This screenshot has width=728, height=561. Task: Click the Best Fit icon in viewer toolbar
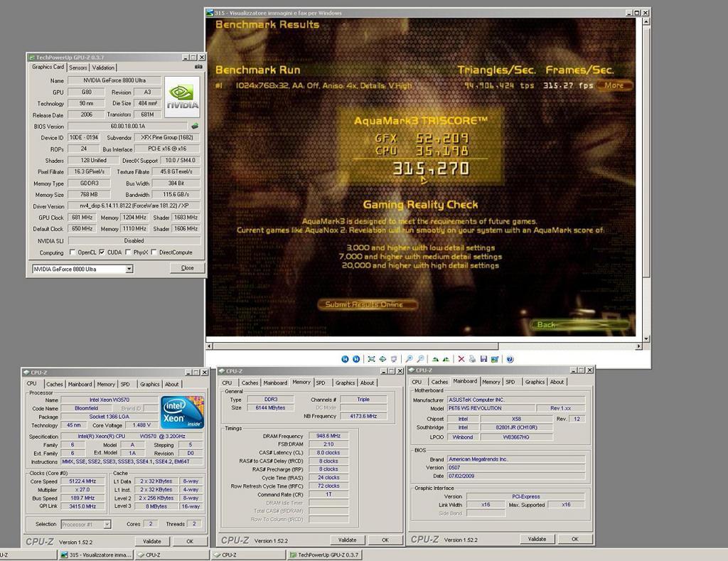click(x=371, y=359)
